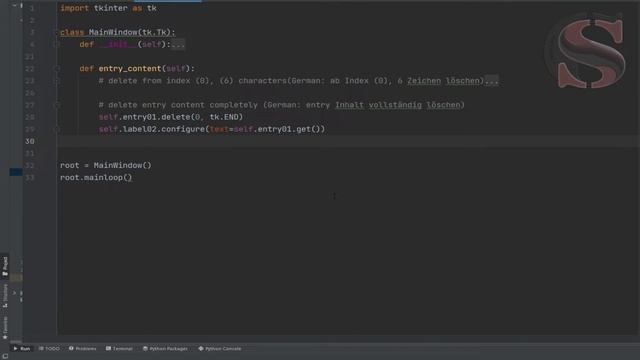This screenshot has width=640, height=360.
Task: Open the TODO tool window tab
Action: click(49, 349)
